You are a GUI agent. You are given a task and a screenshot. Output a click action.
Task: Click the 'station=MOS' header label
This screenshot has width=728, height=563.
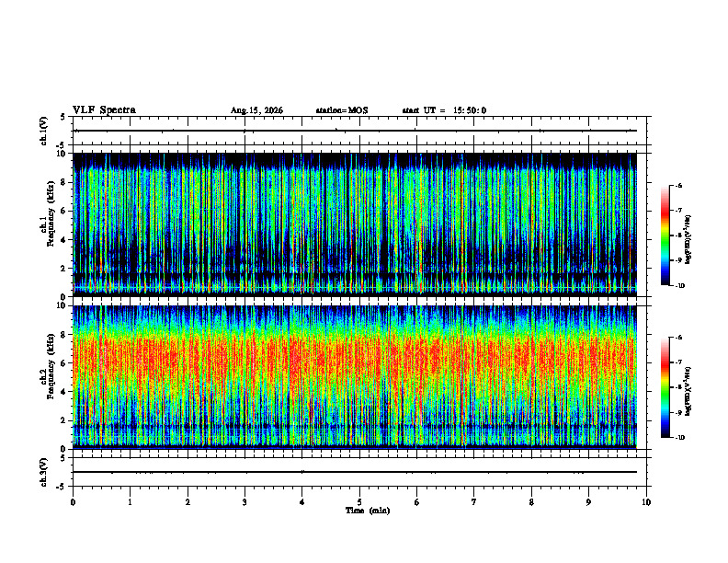tap(342, 110)
